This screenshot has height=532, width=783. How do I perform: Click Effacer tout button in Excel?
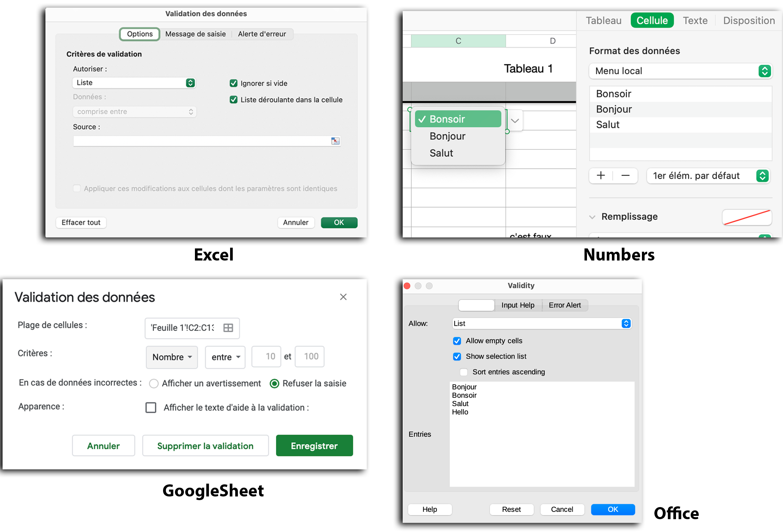(x=81, y=222)
